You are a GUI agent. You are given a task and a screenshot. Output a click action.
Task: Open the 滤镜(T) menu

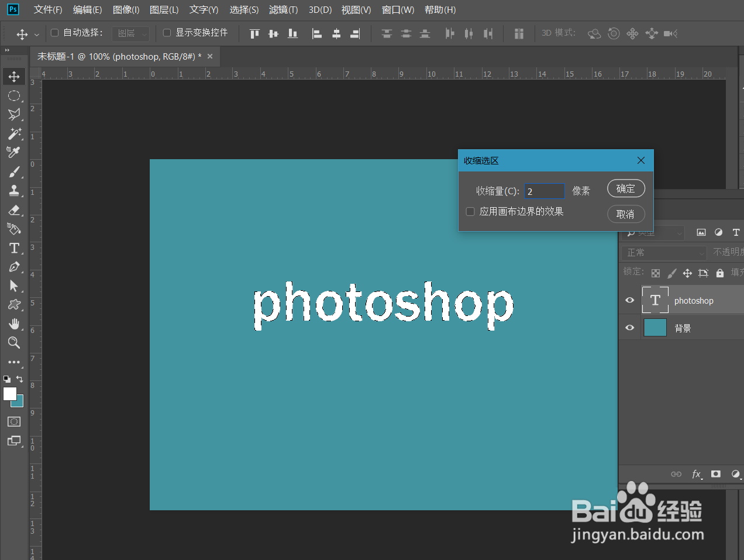tap(283, 10)
